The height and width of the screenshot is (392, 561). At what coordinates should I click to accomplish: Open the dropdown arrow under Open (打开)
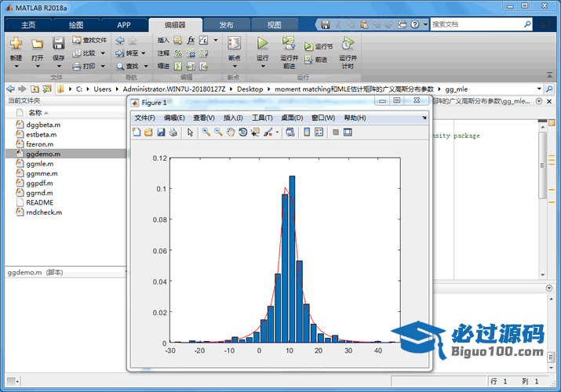[38, 67]
